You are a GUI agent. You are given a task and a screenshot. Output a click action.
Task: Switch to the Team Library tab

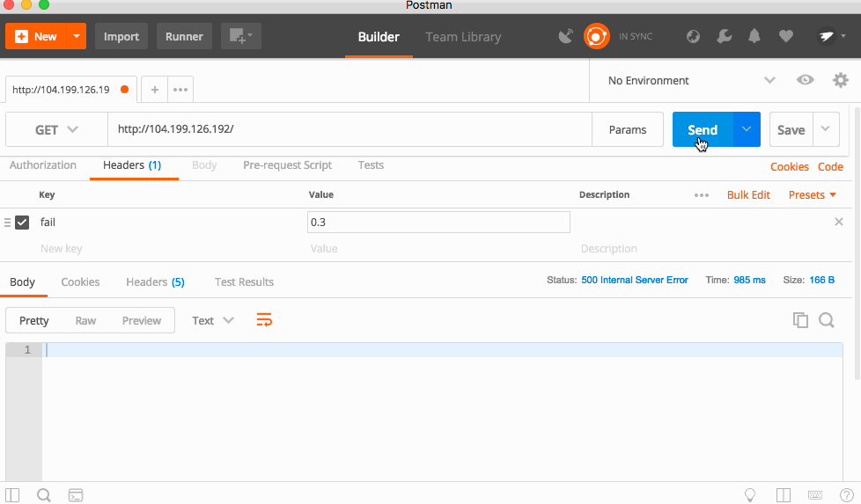[463, 37]
